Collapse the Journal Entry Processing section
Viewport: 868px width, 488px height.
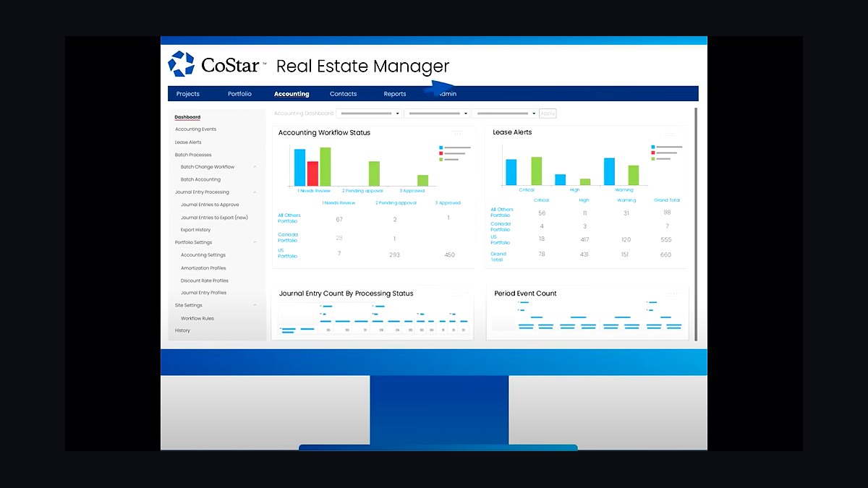[x=255, y=192]
